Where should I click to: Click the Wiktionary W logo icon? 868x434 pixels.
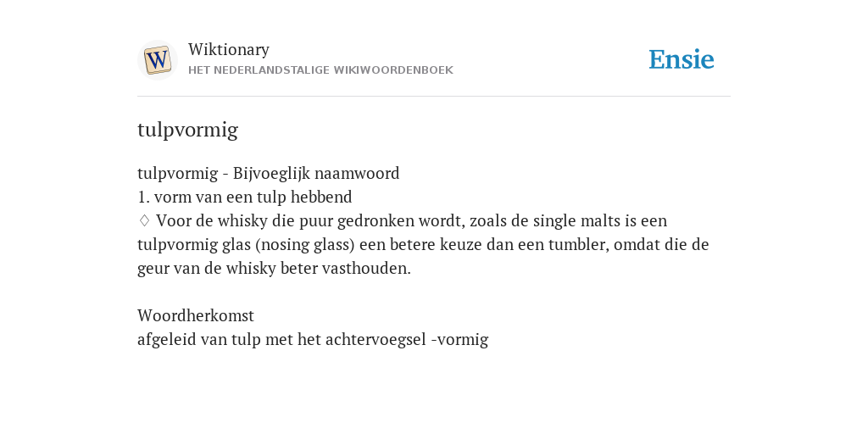pyautogui.click(x=157, y=60)
